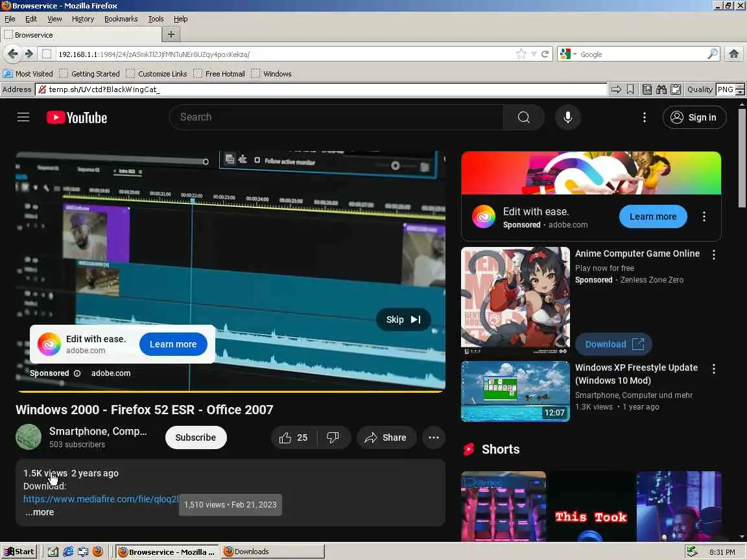Change the Quality PNG stepper

[x=740, y=89]
